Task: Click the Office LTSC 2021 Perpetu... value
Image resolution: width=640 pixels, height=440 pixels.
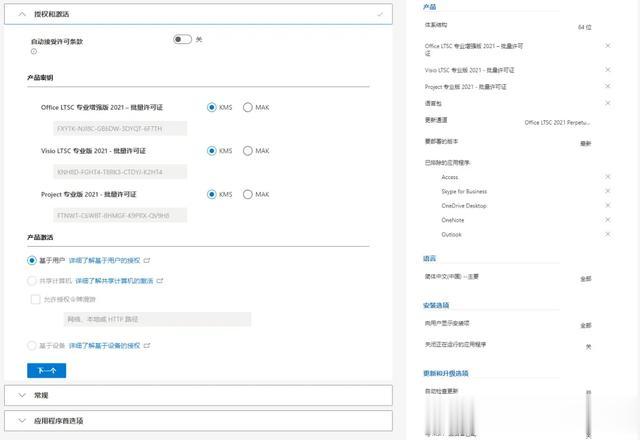Action: (557, 122)
